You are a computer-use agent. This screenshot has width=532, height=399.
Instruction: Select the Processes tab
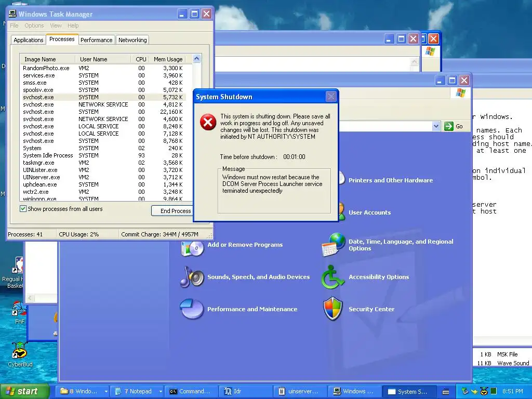[x=62, y=39]
